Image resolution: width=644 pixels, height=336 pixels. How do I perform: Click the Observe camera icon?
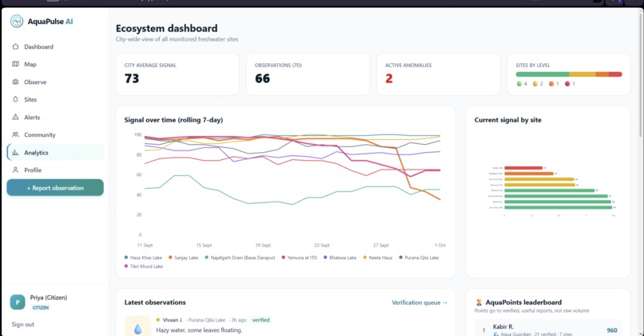(x=16, y=82)
